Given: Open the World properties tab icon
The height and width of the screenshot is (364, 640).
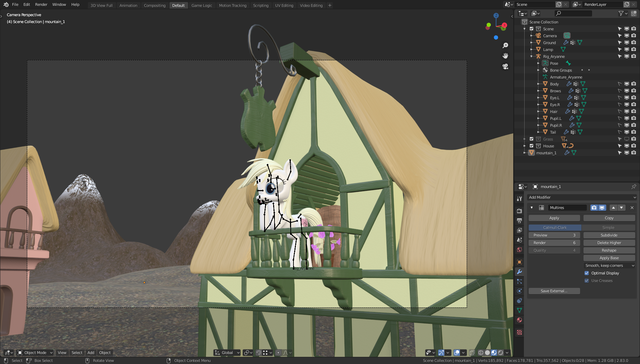Looking at the screenshot, I should [x=519, y=250].
